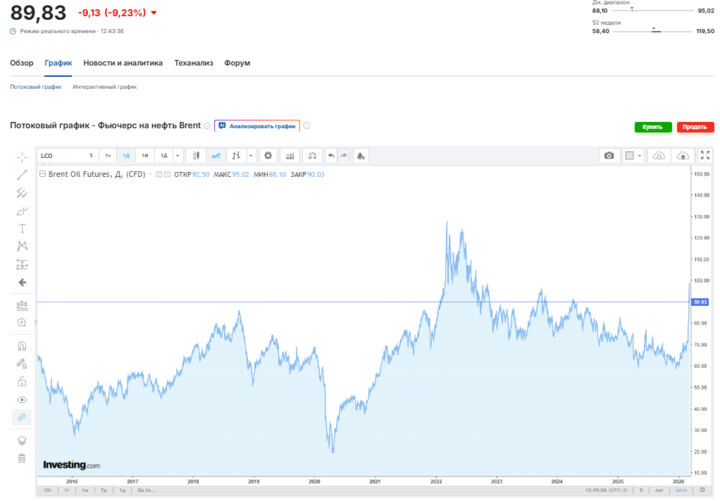This screenshot has width=720, height=501.
Task: Click the 52-week range slider marker
Action: (656, 32)
